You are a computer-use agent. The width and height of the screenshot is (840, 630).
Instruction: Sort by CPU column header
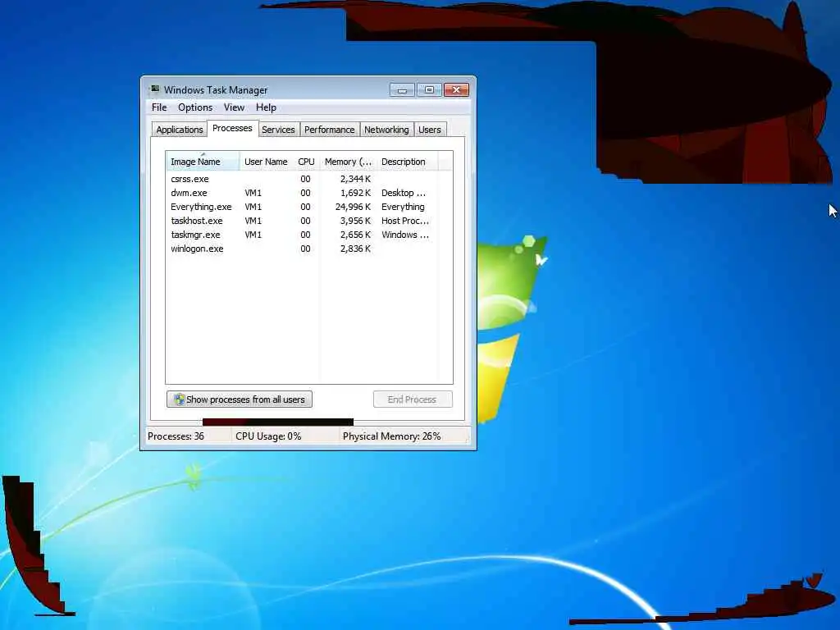[x=307, y=162]
